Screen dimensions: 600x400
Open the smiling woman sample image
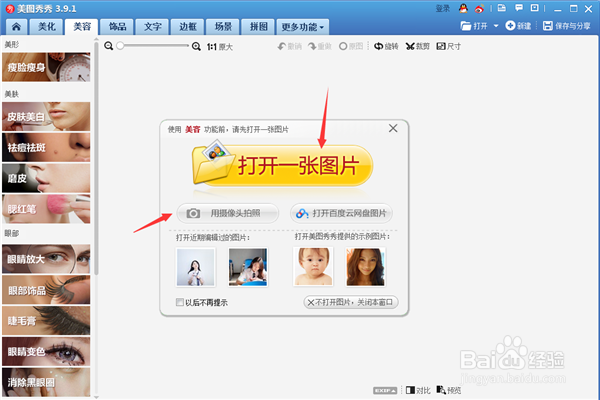click(365, 267)
